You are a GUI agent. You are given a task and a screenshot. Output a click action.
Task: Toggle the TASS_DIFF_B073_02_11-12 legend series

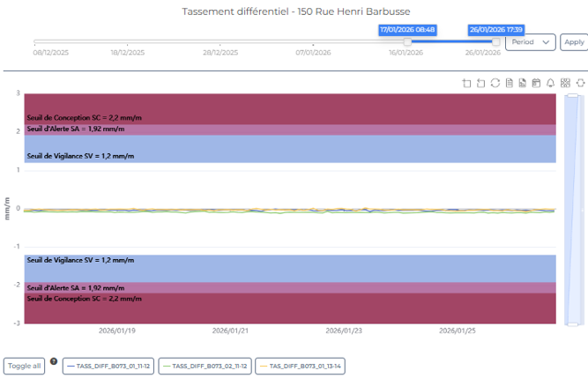click(x=205, y=366)
